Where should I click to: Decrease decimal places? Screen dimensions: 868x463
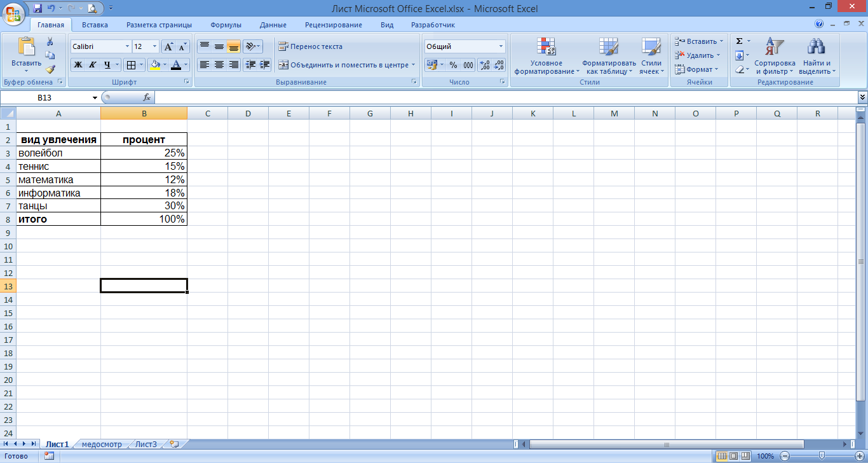499,65
